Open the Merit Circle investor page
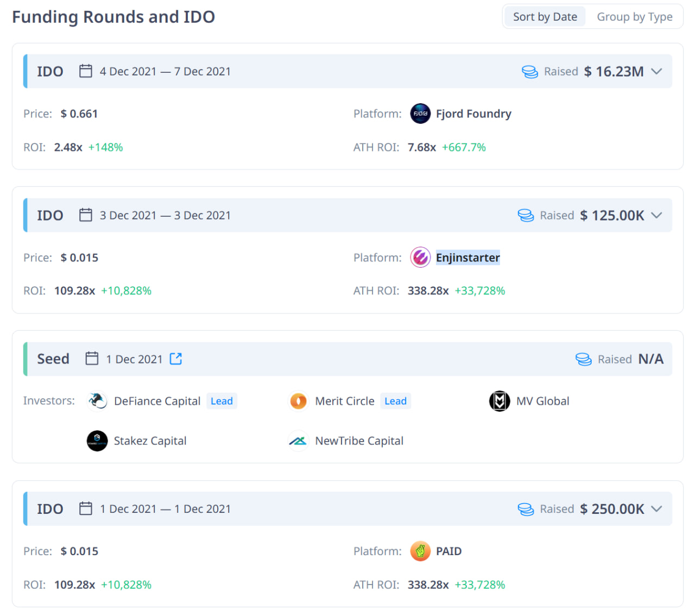This screenshot has width=695, height=616. [345, 401]
